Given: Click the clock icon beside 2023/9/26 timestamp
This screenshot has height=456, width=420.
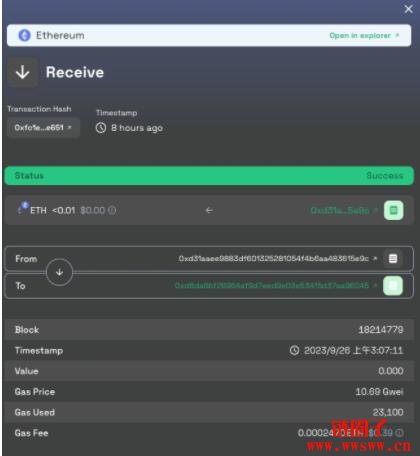Looking at the screenshot, I should point(294,350).
